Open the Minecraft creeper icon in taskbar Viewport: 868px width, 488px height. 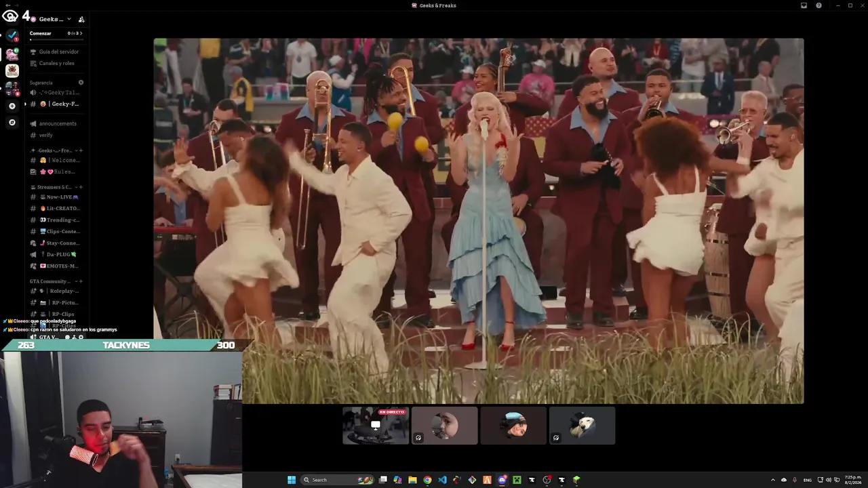click(517, 480)
